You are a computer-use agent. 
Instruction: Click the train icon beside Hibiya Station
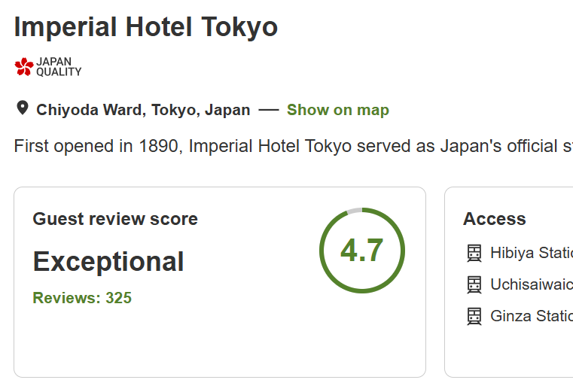click(x=474, y=253)
